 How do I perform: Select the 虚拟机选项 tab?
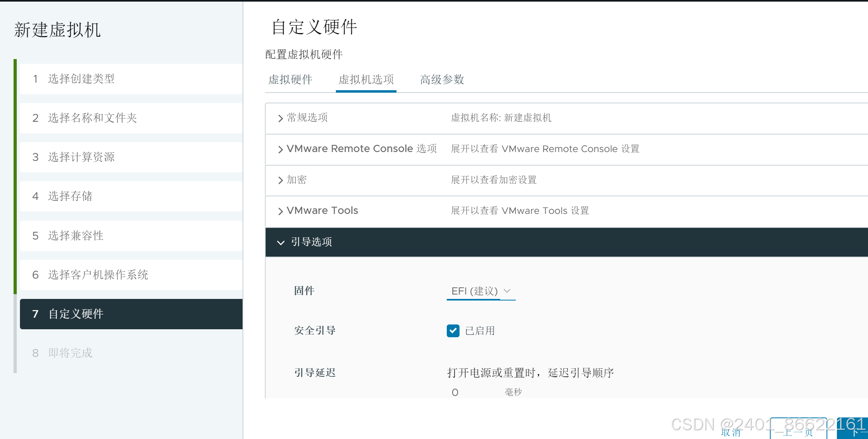click(x=366, y=79)
